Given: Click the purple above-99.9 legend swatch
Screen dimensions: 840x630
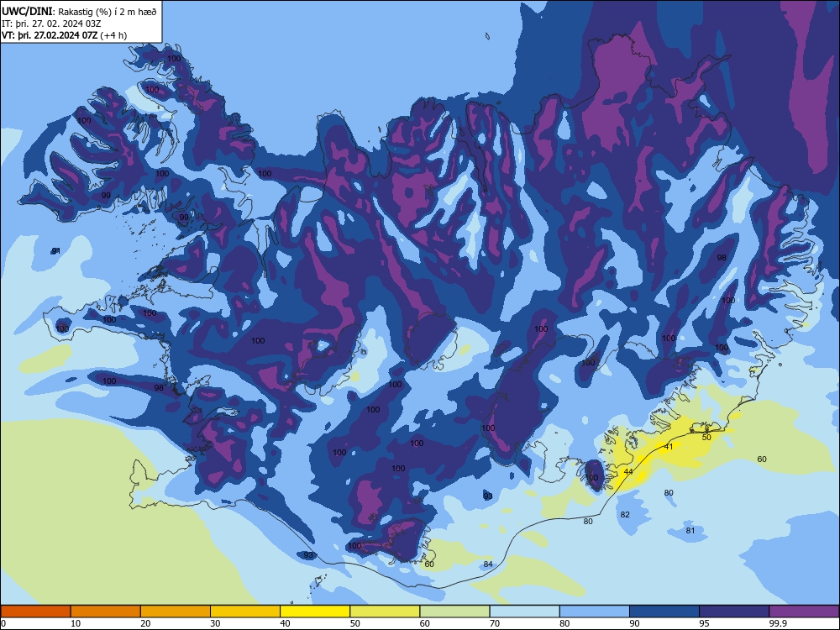Looking at the screenshot, I should [804, 612].
